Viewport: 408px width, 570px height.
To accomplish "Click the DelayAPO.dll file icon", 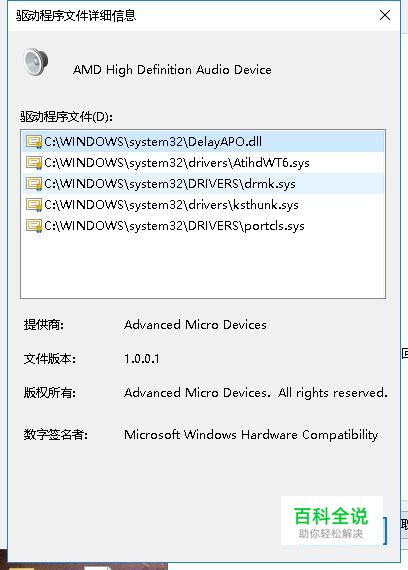I will pyautogui.click(x=34, y=142).
